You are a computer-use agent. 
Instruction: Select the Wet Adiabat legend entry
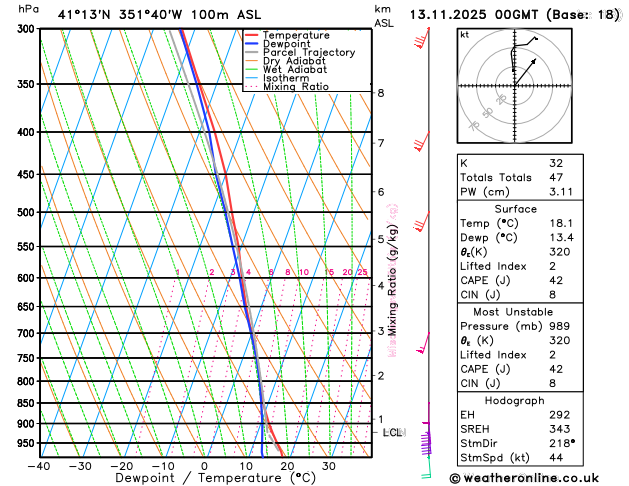point(286,69)
